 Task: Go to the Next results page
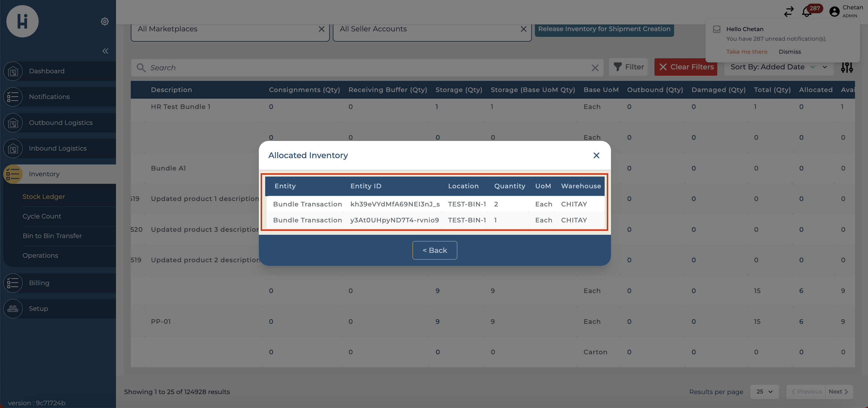tap(838, 391)
